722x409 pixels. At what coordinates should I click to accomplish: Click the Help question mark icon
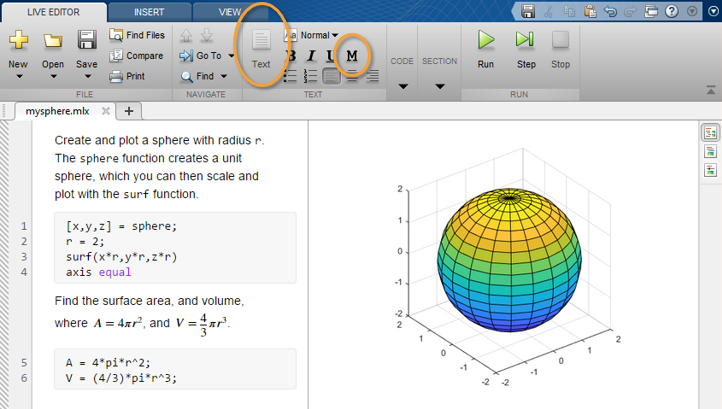pyautogui.click(x=671, y=12)
